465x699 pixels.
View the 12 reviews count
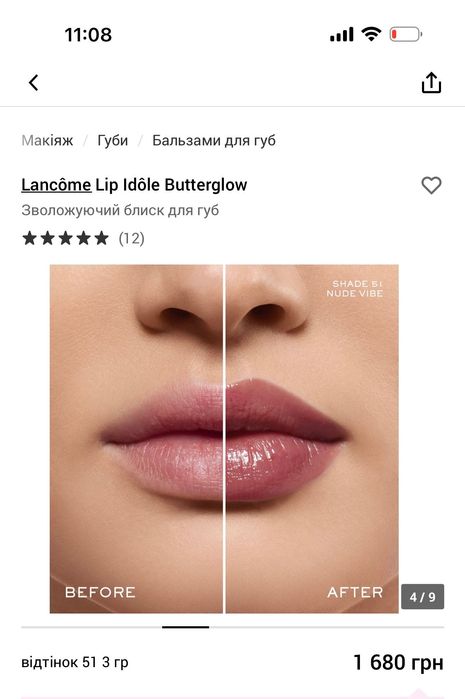132,238
